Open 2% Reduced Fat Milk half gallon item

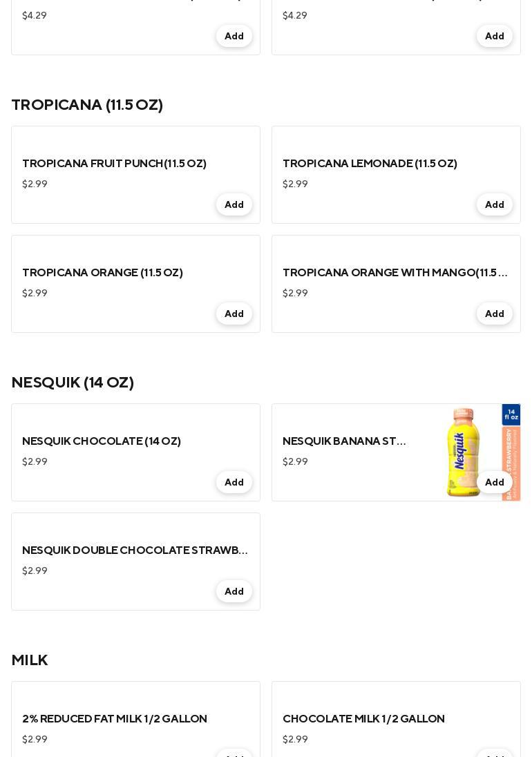pyautogui.click(x=115, y=719)
